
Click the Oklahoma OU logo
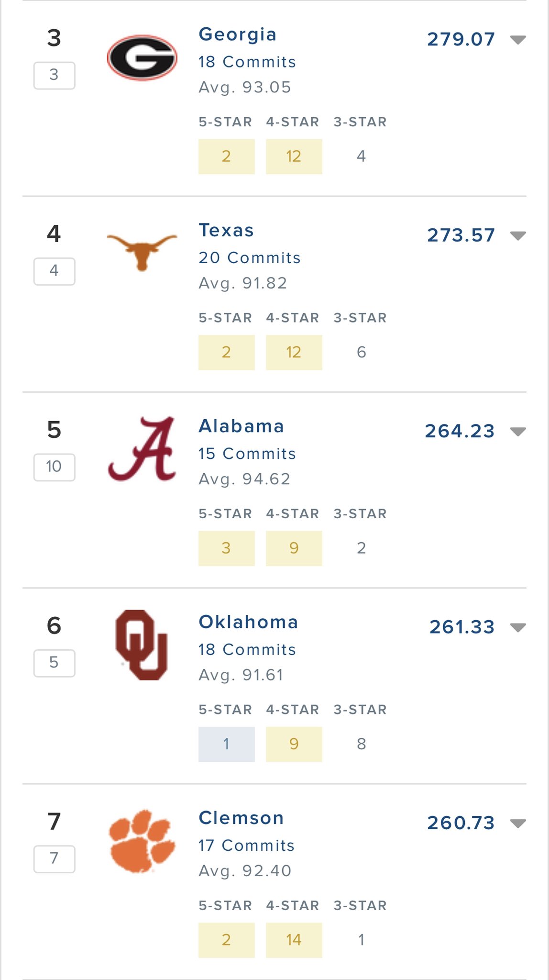pyautogui.click(x=142, y=645)
